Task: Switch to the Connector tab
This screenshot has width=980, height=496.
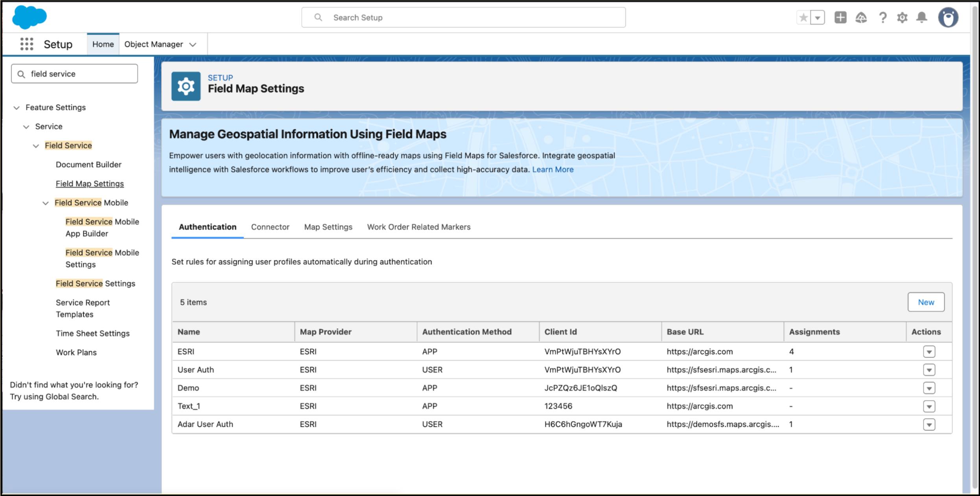Action: (x=270, y=227)
